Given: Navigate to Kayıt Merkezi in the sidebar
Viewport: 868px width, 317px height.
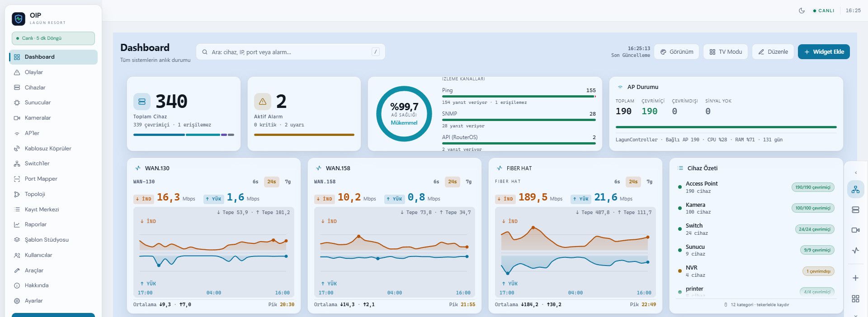Looking at the screenshot, I should pyautogui.click(x=53, y=210).
